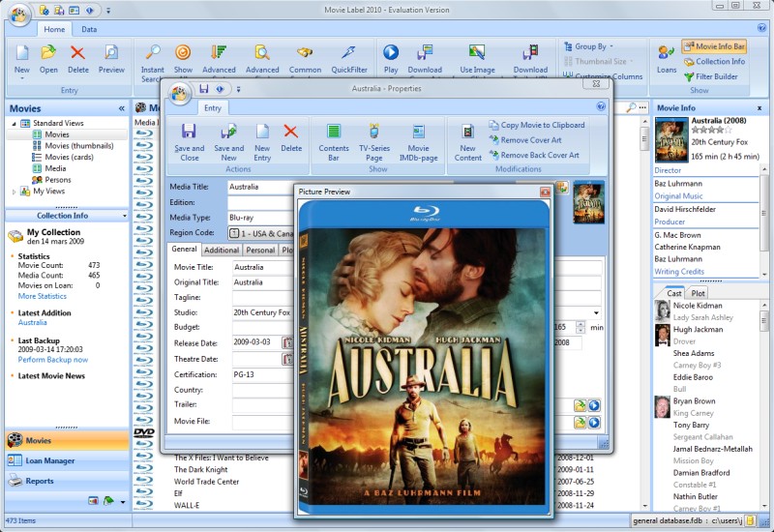Close the Picture Preview window
The image size is (774, 532).
pos(545,192)
